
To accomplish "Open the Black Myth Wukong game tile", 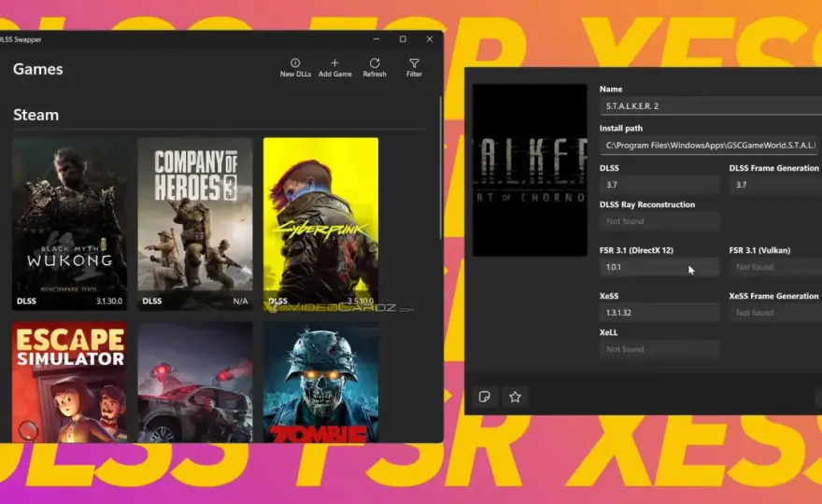I will click(70, 224).
